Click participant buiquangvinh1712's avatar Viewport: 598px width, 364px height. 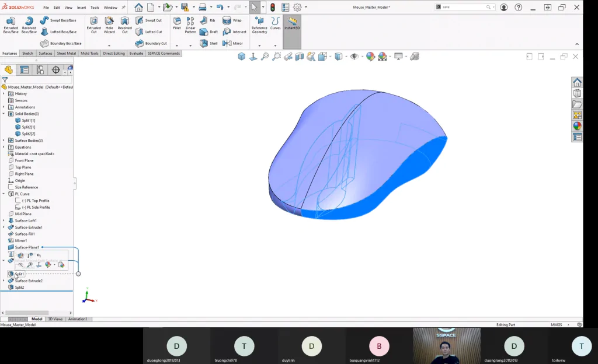click(379, 346)
